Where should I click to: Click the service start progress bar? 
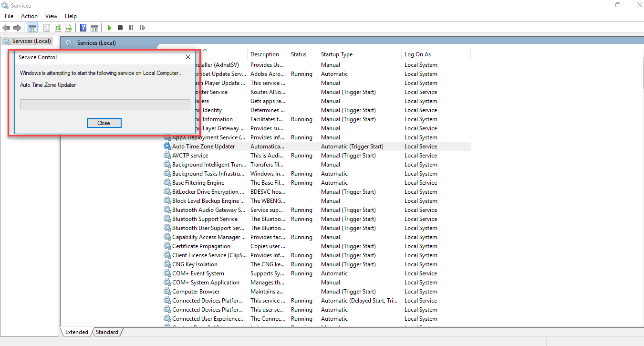pos(104,105)
